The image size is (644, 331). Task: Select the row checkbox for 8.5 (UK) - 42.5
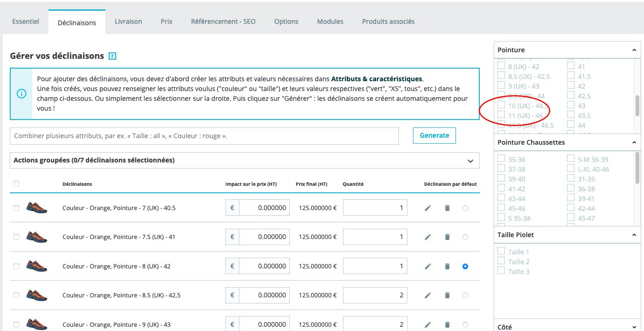pyautogui.click(x=16, y=296)
